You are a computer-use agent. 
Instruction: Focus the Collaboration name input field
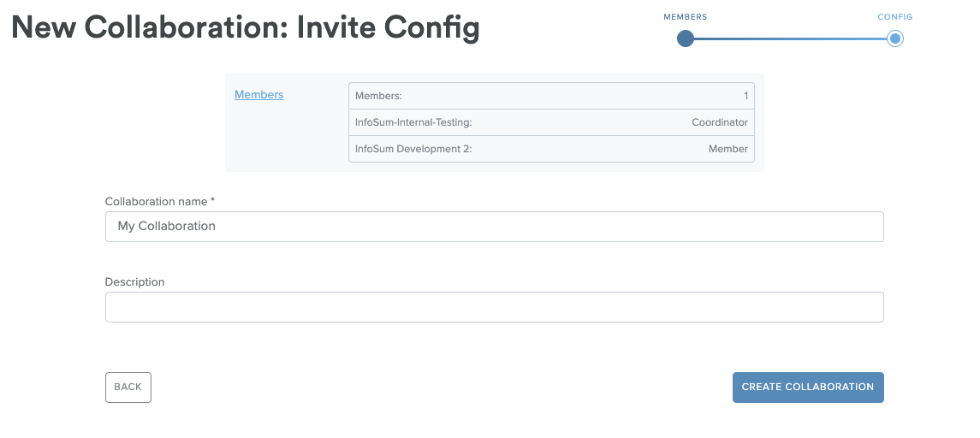click(x=495, y=226)
